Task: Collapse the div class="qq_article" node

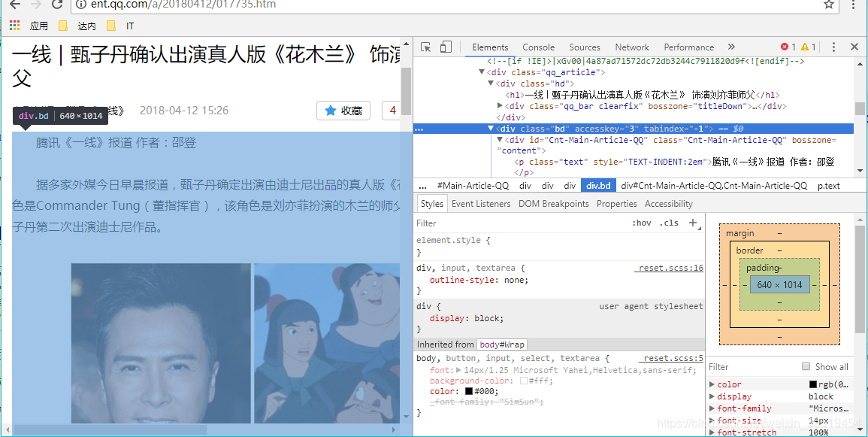Action: click(x=482, y=72)
